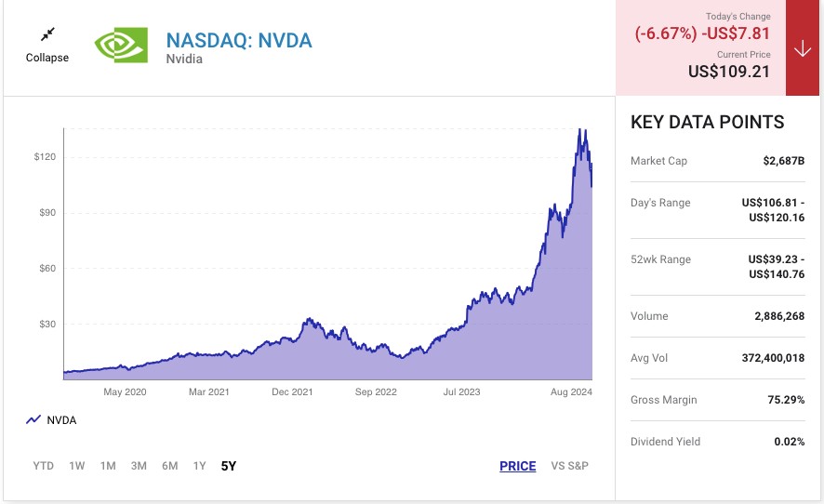This screenshot has height=504, width=824.
Task: Click the Nvidia company name text
Action: [186, 60]
